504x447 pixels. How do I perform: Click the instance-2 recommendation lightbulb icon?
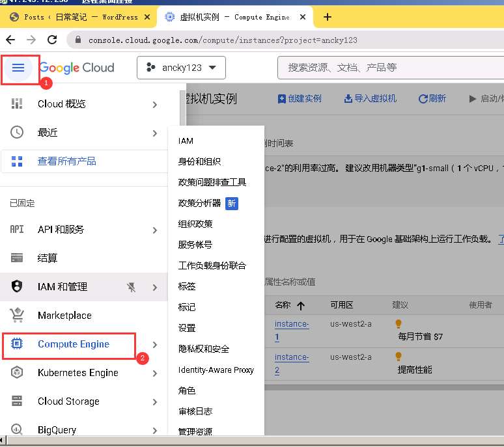click(x=399, y=357)
